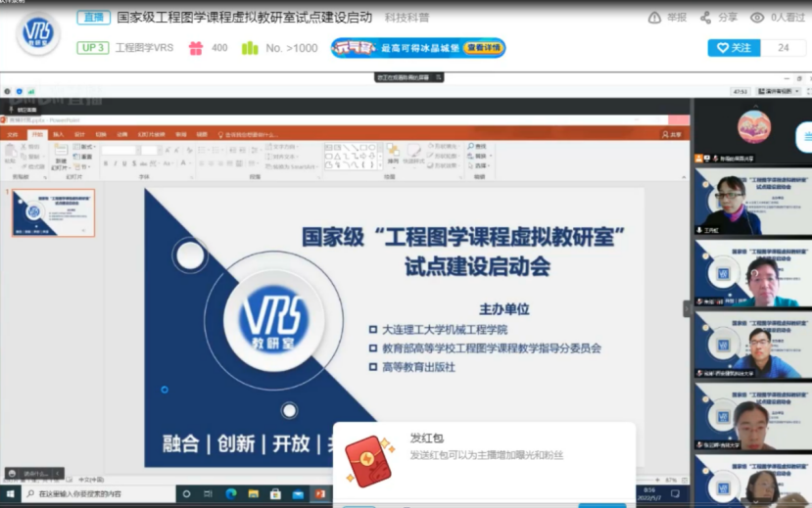Screen dimensions: 812x508
Task: Select the 设计 ribbon tab
Action: click(x=79, y=134)
